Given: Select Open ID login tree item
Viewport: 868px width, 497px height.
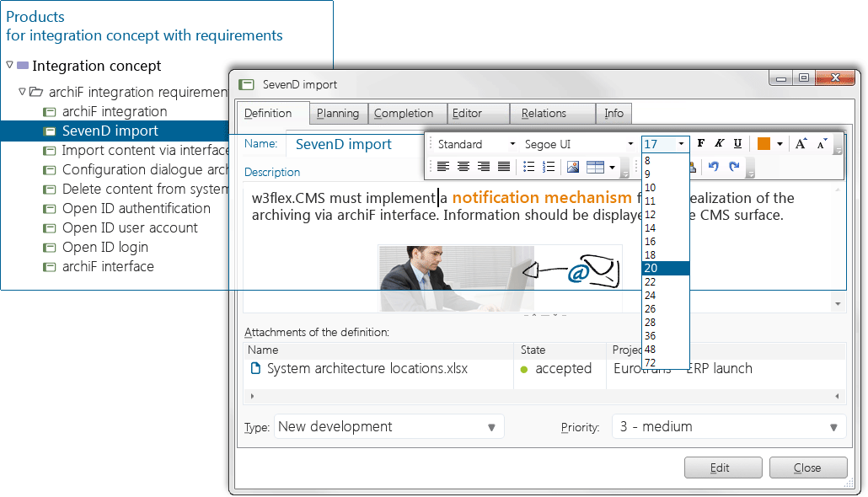Looking at the screenshot, I should tap(105, 247).
